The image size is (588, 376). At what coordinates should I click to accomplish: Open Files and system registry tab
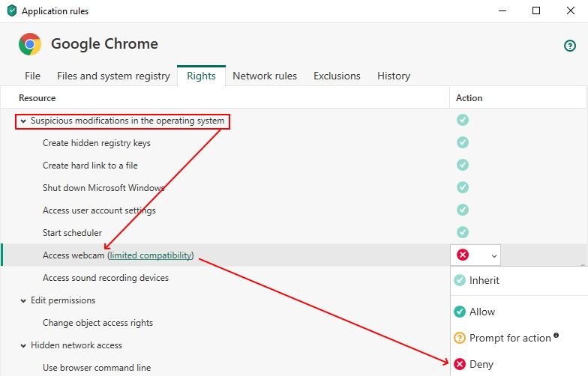113,76
